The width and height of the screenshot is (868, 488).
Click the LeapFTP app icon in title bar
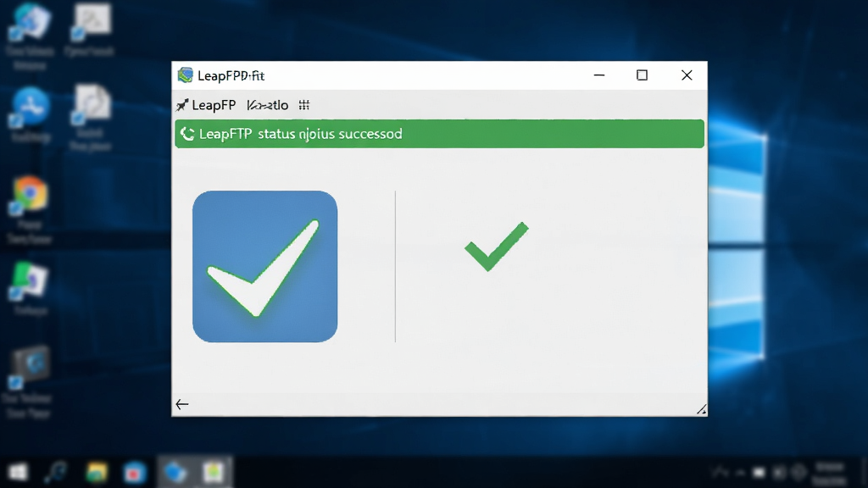[x=185, y=75]
